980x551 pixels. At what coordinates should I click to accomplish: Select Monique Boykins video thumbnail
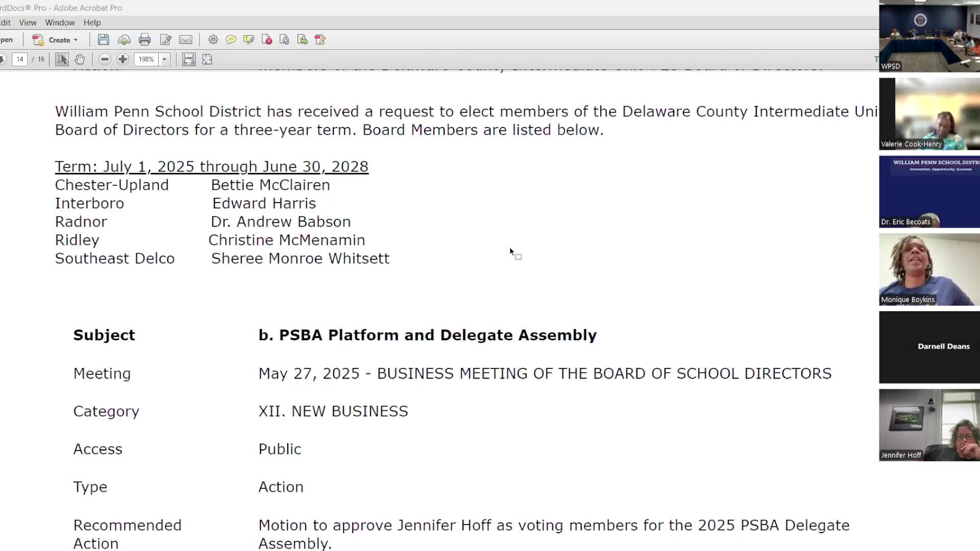click(x=929, y=269)
